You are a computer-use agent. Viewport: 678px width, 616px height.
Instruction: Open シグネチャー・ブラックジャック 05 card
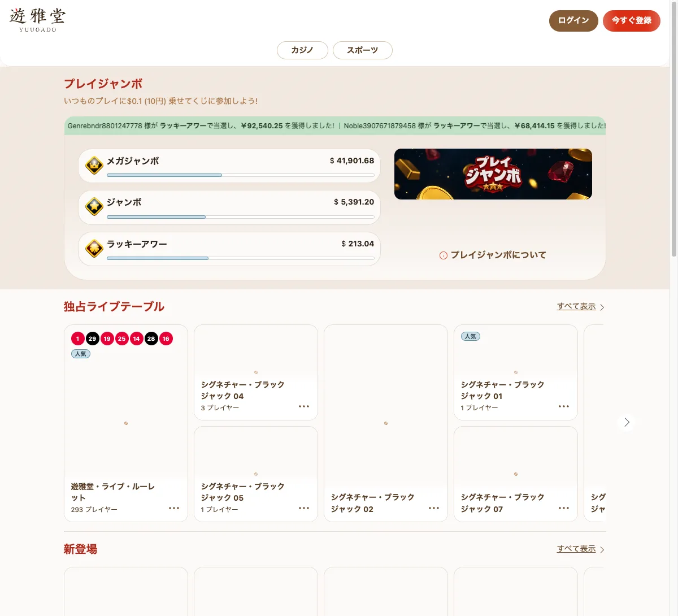point(256,474)
